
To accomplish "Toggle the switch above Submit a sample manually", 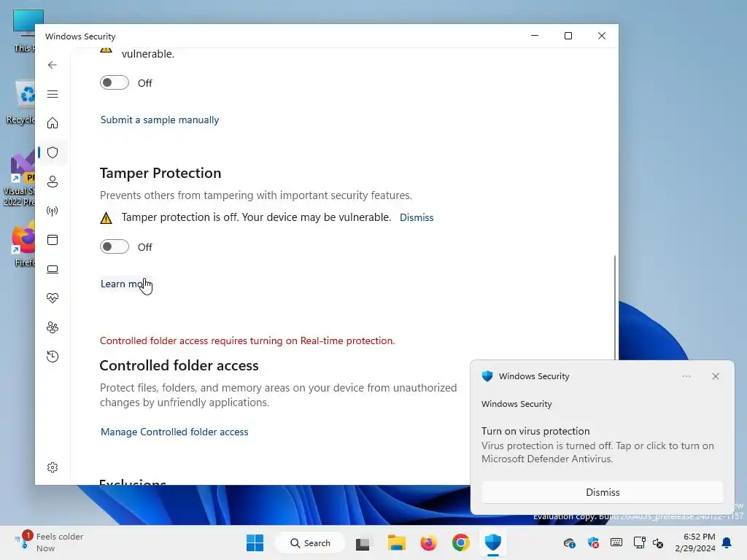I will (x=115, y=82).
